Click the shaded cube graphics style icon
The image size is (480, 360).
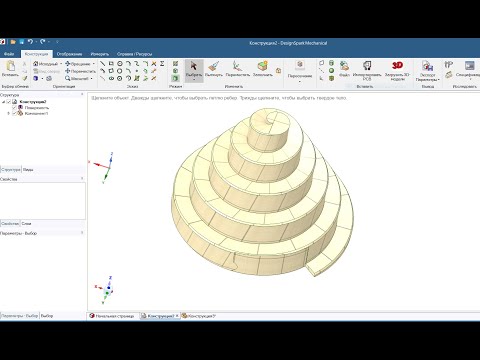coord(35,78)
